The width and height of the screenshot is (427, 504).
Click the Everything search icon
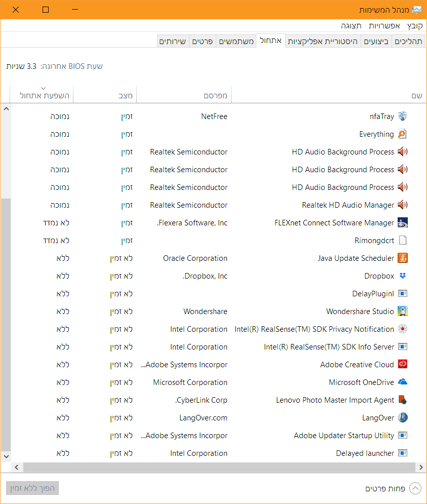[x=403, y=134]
